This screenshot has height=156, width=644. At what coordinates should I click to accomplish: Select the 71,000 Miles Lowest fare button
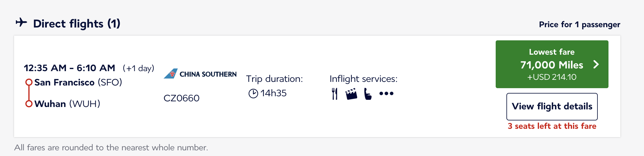pyautogui.click(x=552, y=64)
